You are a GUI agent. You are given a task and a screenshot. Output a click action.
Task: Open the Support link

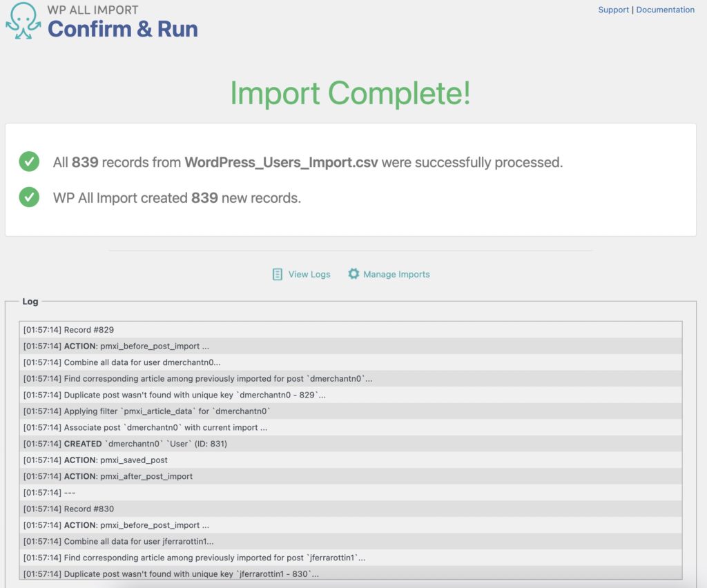coord(613,10)
